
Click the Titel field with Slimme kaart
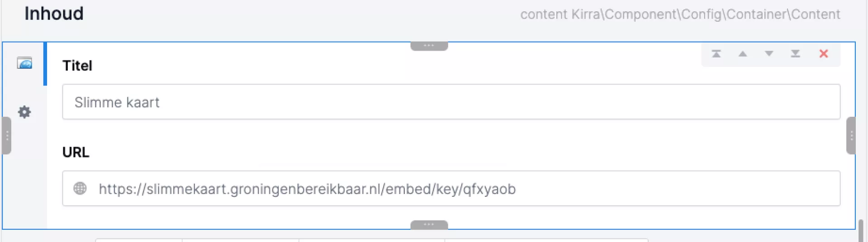(451, 102)
